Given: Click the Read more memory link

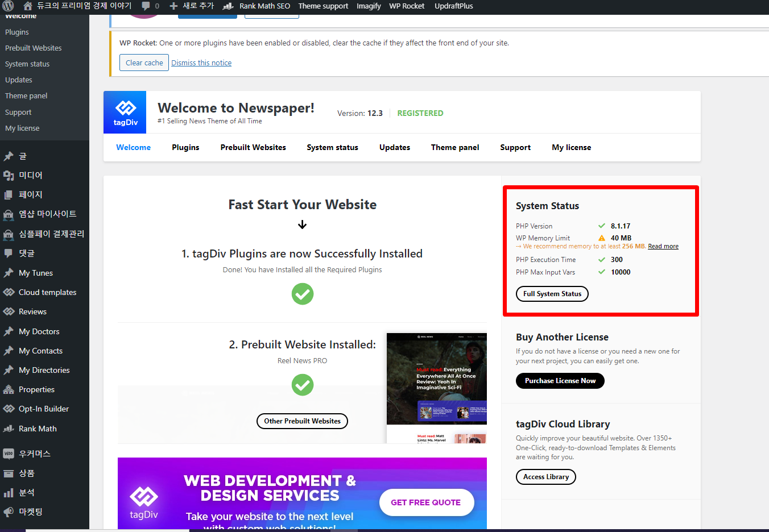Looking at the screenshot, I should pos(663,246).
